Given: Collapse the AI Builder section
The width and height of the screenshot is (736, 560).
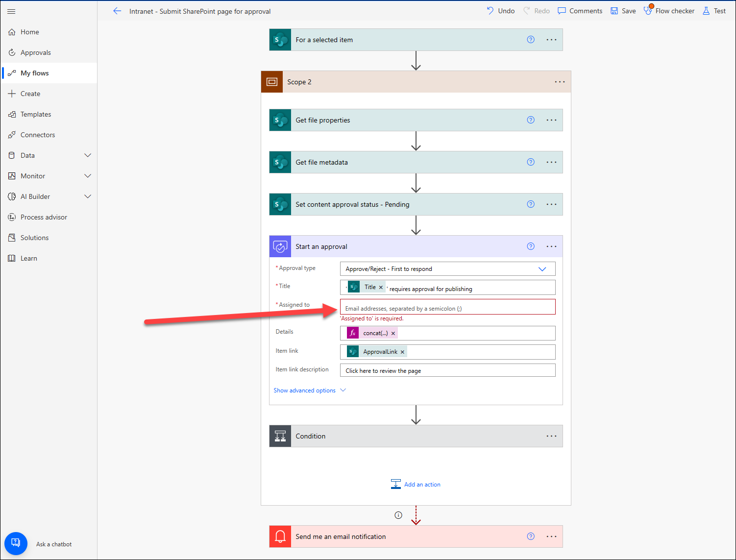Looking at the screenshot, I should coord(87,196).
